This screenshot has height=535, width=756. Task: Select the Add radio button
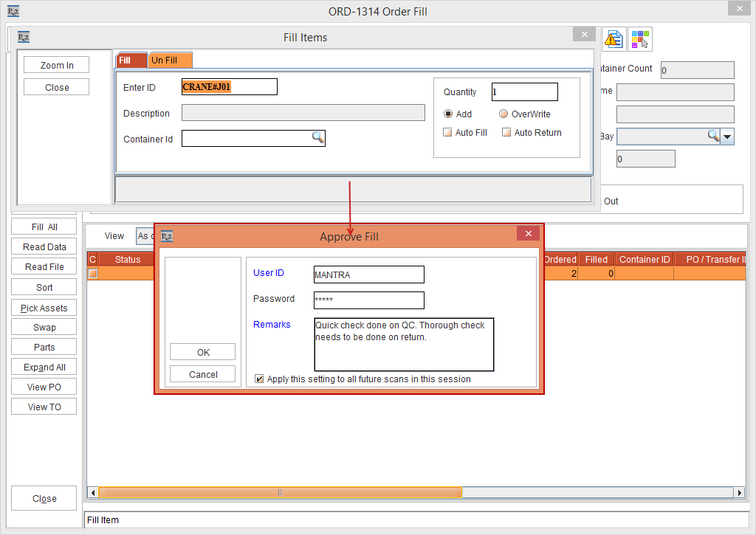448,114
